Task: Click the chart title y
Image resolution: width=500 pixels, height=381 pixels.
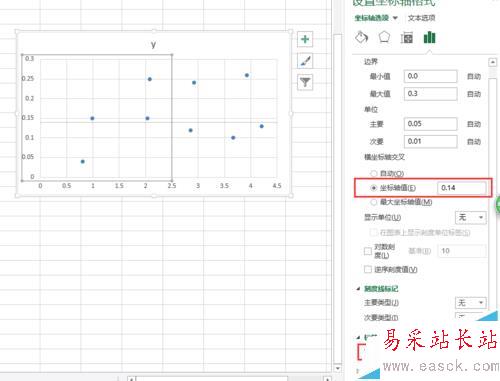Action: point(153,44)
